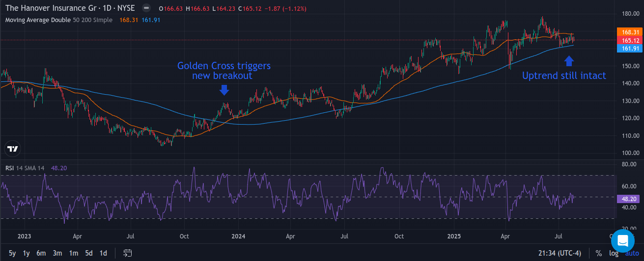Click the change −1.87 (−1.12%) text
The width and height of the screenshot is (644, 261).
point(285,8)
